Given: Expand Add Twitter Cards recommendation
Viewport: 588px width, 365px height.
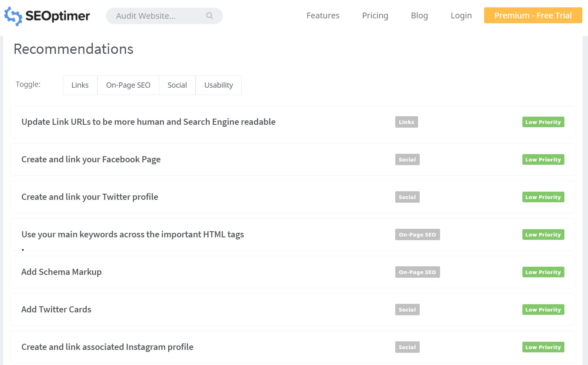Looking at the screenshot, I should [293, 310].
